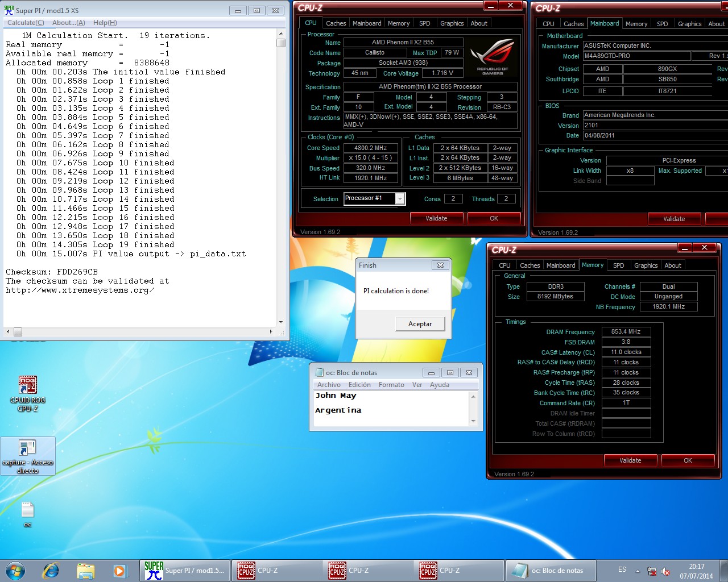Open the Windows Start menu orb
Screen dimensions: 728x582
(x=15, y=570)
